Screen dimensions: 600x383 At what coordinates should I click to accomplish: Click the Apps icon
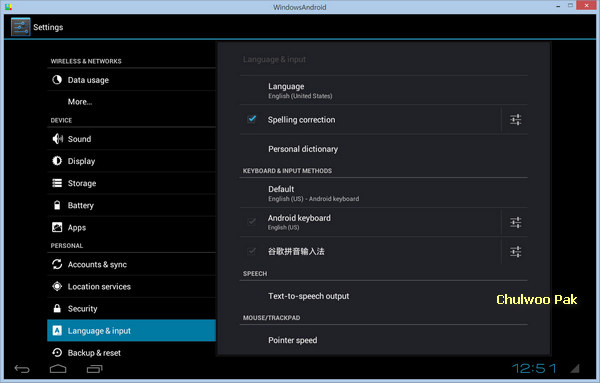(x=57, y=227)
